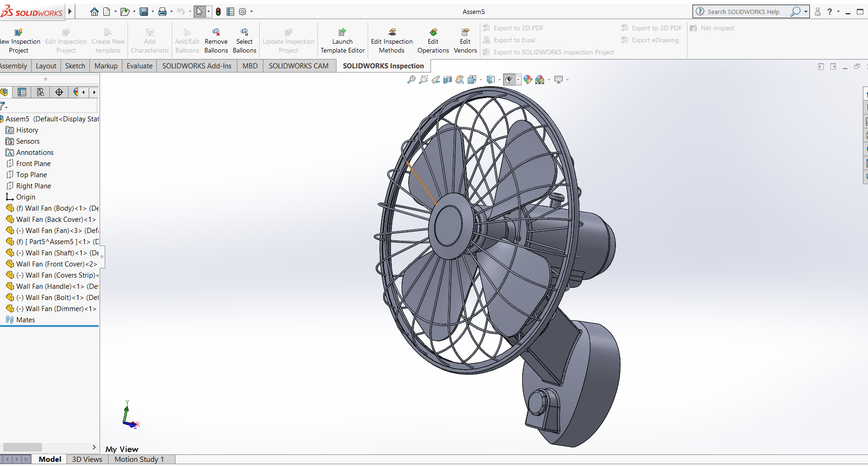868x466 pixels.
Task: Open the Help question mark menu
Action: pyautogui.click(x=830, y=12)
